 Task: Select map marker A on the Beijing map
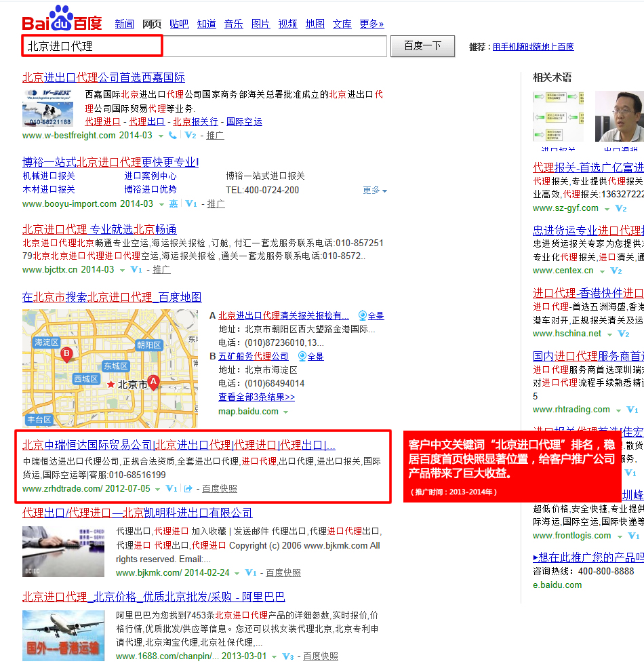(153, 382)
